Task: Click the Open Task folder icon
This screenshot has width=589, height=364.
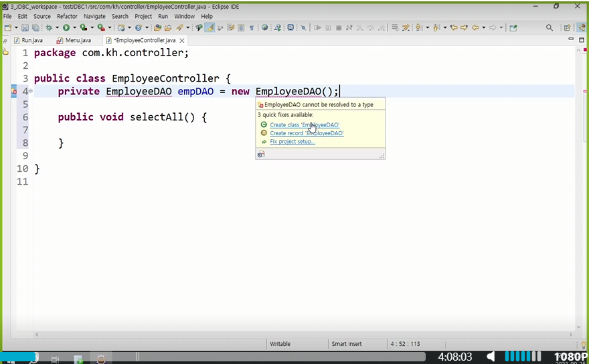Action: click(x=168, y=27)
